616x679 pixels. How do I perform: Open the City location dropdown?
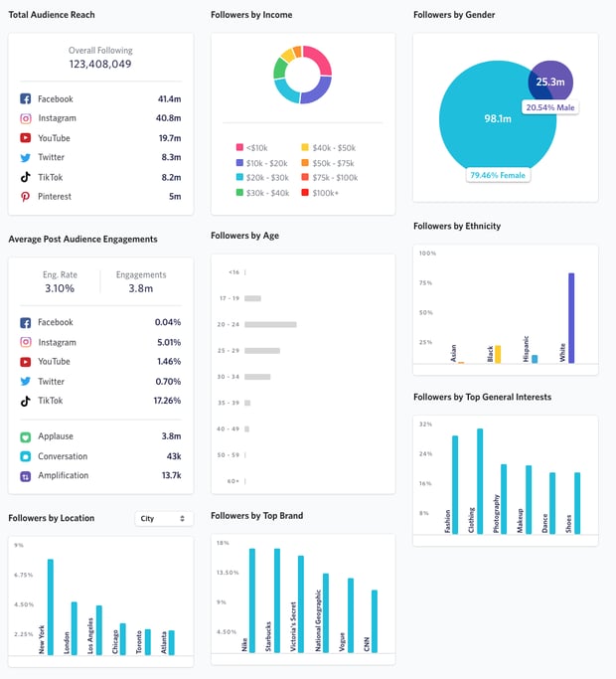pos(164,518)
